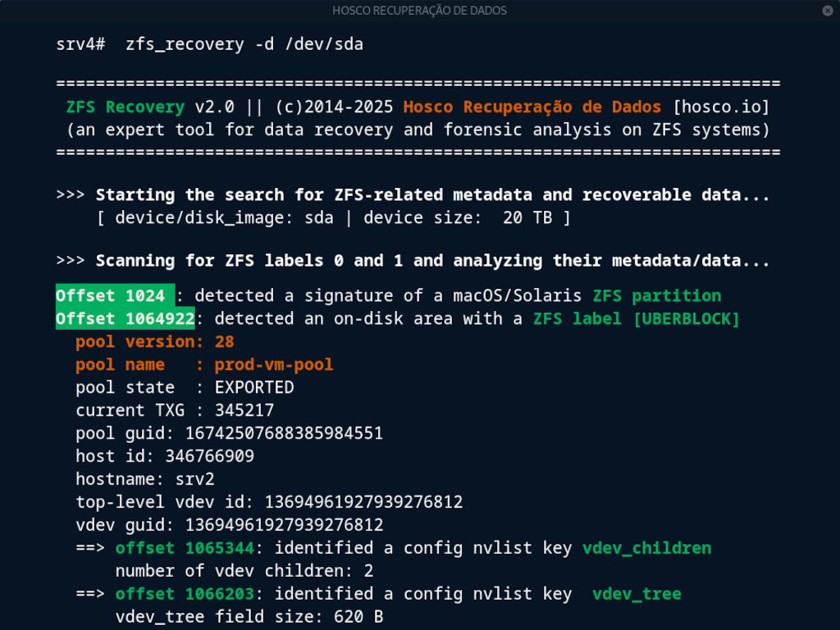Viewport: 840px width, 630px height.
Task: Click the pool guid number
Action: (x=284, y=433)
